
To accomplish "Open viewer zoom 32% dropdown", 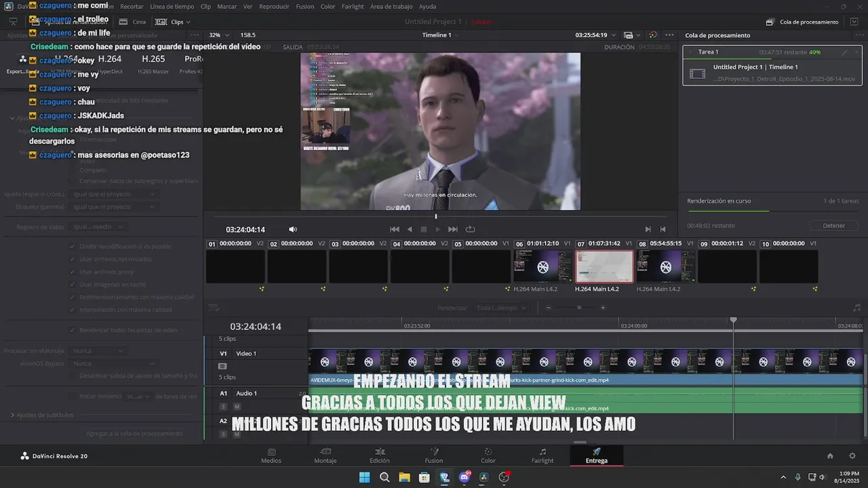I will coord(219,35).
